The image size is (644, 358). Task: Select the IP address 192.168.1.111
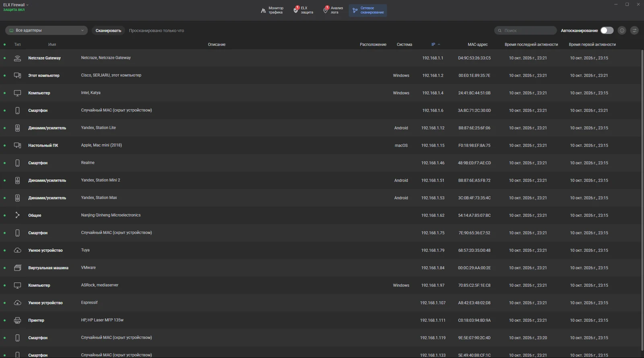point(433,321)
